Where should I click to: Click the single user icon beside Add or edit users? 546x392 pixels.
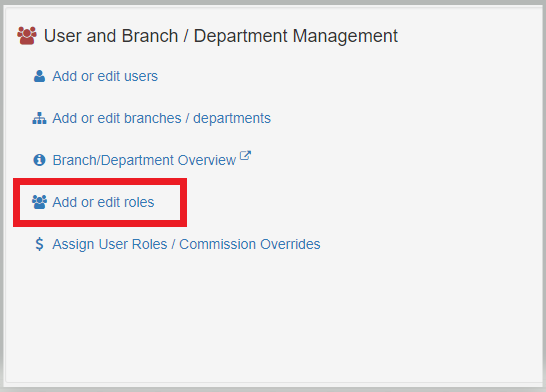(39, 76)
